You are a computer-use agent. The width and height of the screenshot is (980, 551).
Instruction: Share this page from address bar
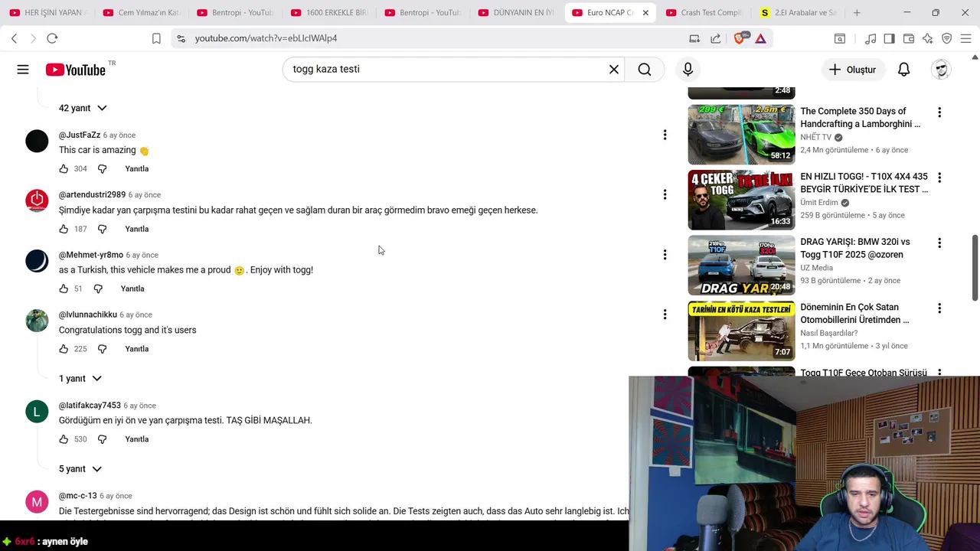click(x=715, y=38)
